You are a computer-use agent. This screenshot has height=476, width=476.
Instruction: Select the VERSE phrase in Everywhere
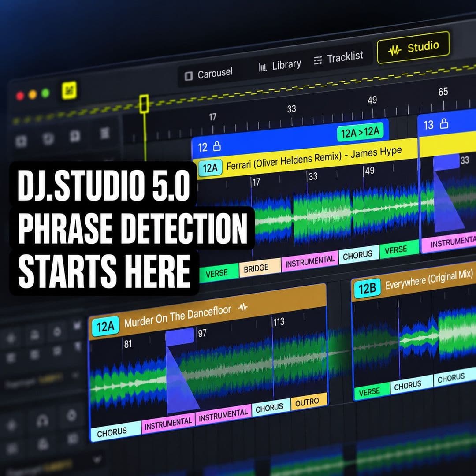click(x=372, y=391)
